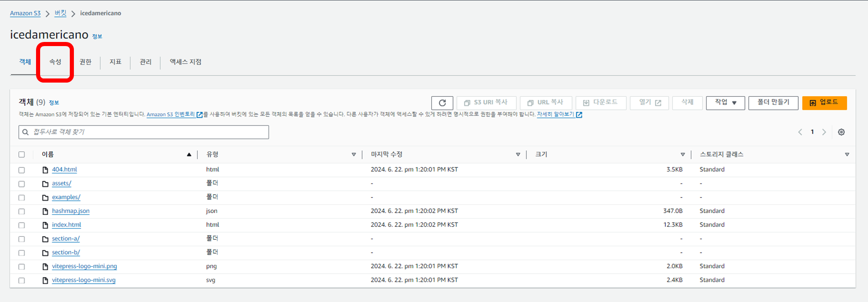Click the 열기 button
The width and height of the screenshot is (868, 302).
pyautogui.click(x=649, y=103)
